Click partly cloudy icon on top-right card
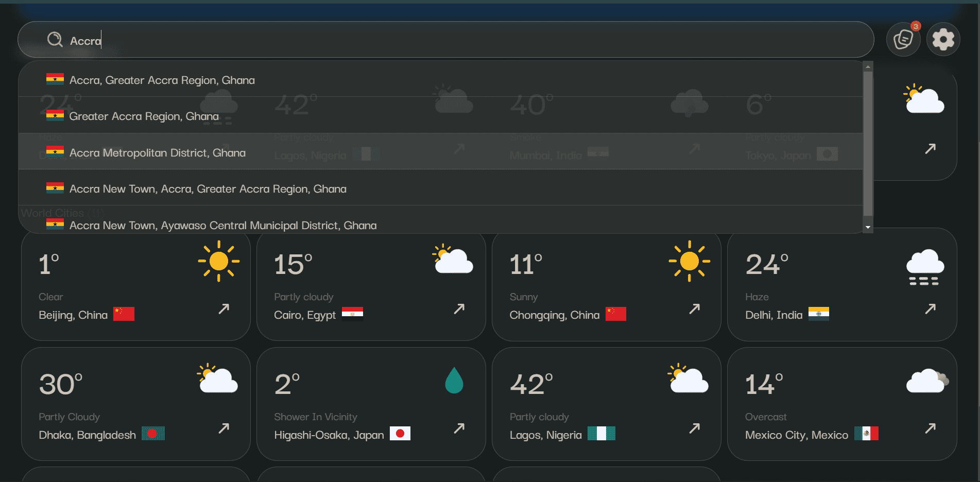The height and width of the screenshot is (482, 980). 924,99
